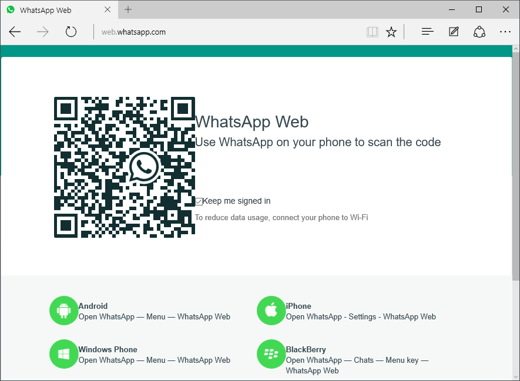This screenshot has width=520, height=381.
Task: Click the 'Android' heading text
Action: coord(93,306)
